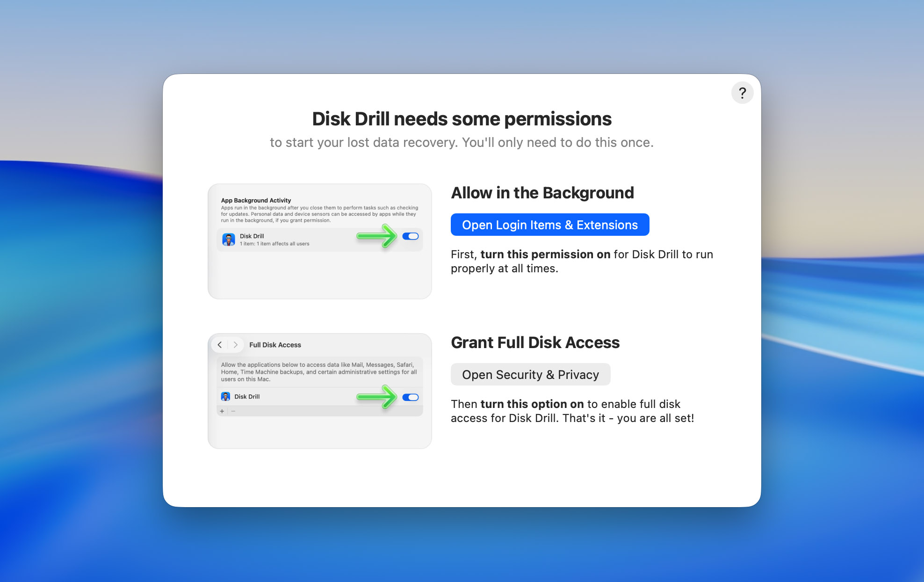Click text "Then turn this option on"
The height and width of the screenshot is (582, 924).
(517, 404)
